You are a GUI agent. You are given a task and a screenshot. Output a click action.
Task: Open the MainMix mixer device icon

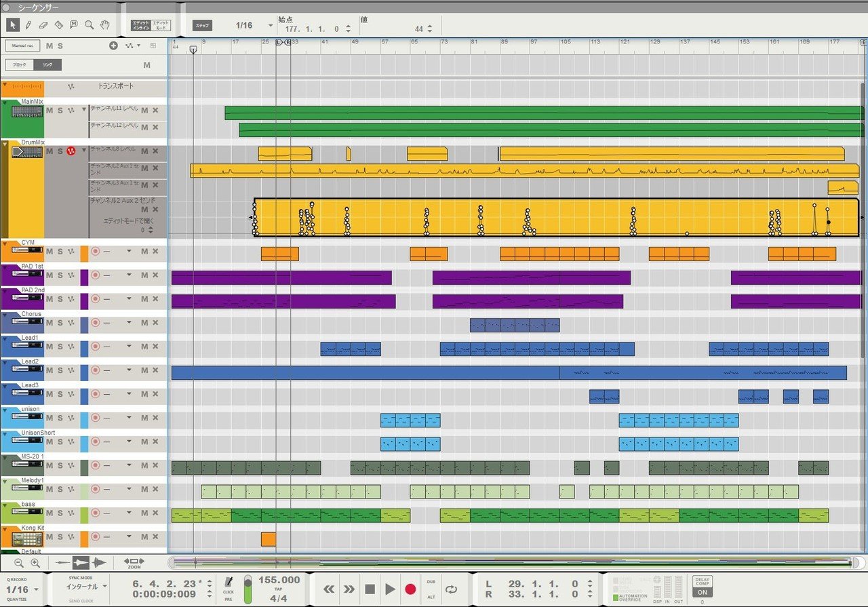click(x=28, y=113)
